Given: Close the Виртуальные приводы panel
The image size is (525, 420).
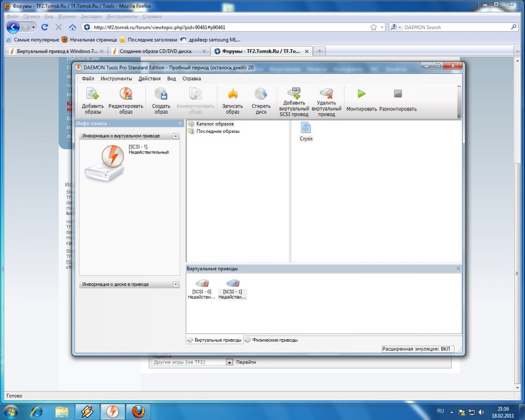Looking at the screenshot, I should 458,269.
